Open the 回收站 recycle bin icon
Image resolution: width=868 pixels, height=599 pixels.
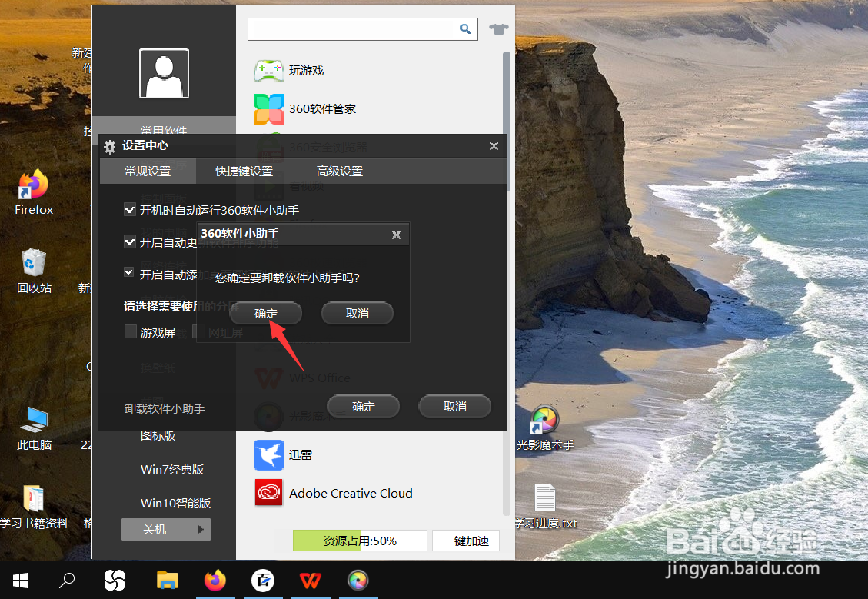pyautogui.click(x=34, y=271)
